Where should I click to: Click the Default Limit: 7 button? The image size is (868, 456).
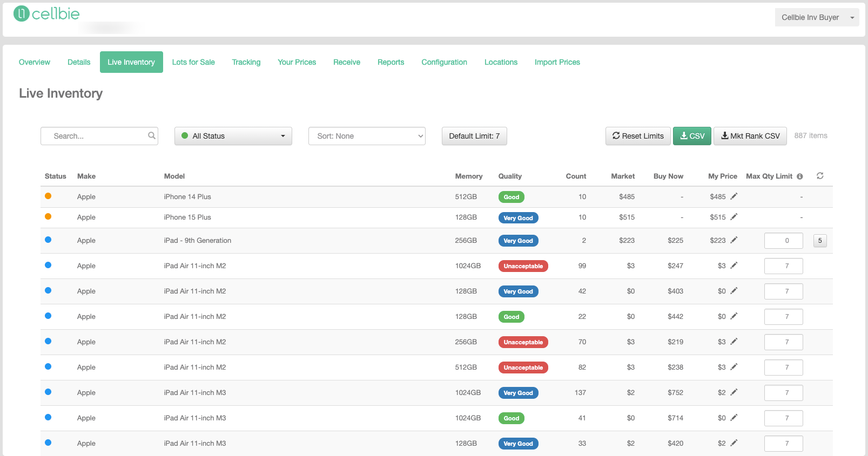pyautogui.click(x=474, y=136)
